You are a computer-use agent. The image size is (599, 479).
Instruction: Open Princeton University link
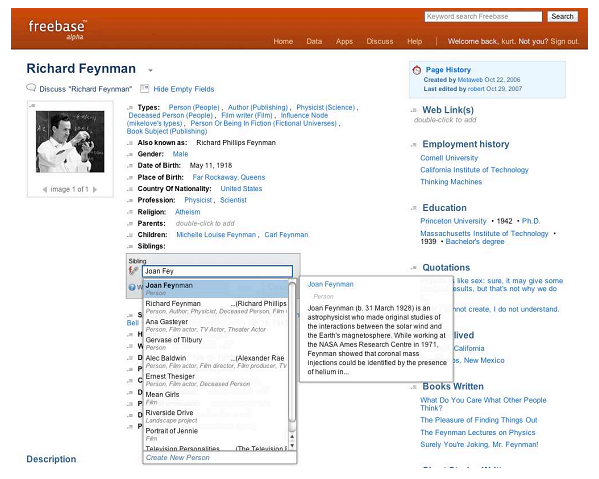coord(453,221)
